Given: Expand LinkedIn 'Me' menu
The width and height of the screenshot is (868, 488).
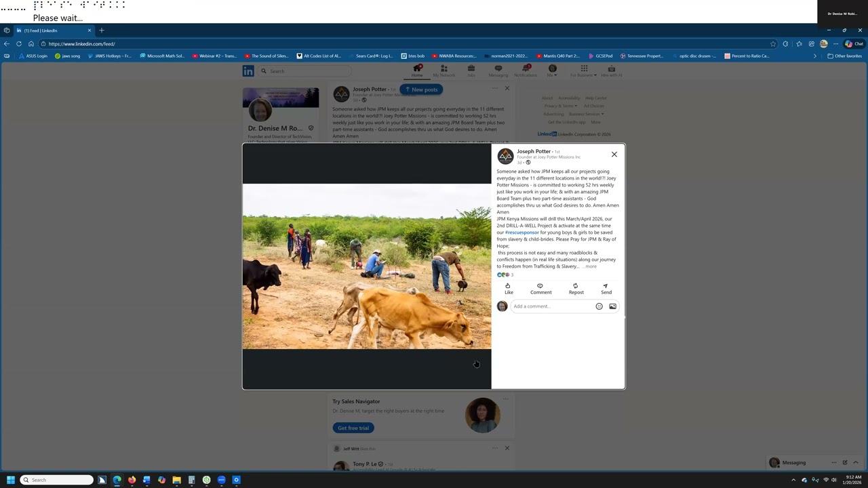Looking at the screenshot, I should coord(552,71).
